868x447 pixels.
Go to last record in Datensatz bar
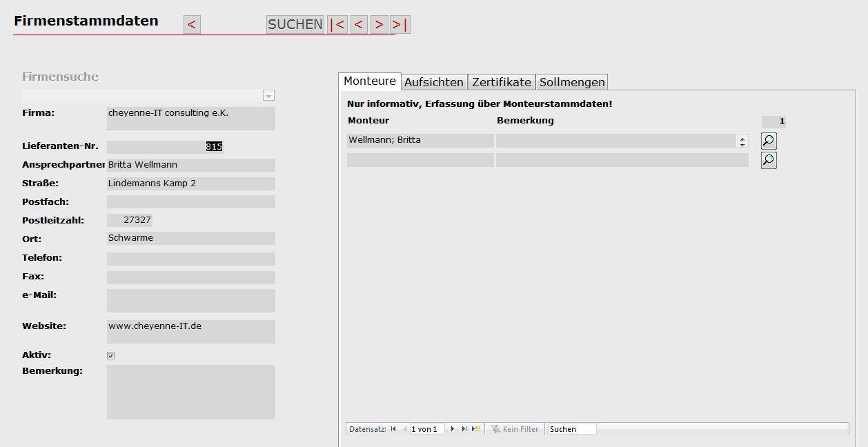pos(464,429)
